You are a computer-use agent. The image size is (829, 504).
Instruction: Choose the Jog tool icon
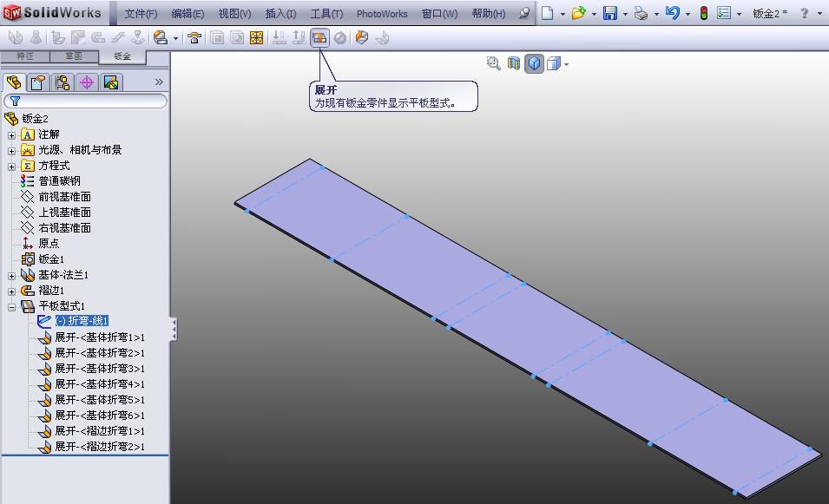[118, 37]
